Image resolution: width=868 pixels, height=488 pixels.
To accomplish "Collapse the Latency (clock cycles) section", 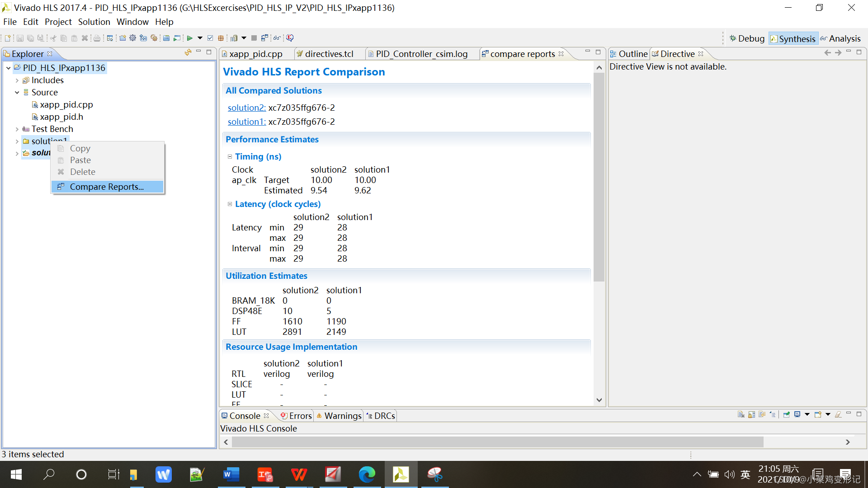I will (230, 204).
